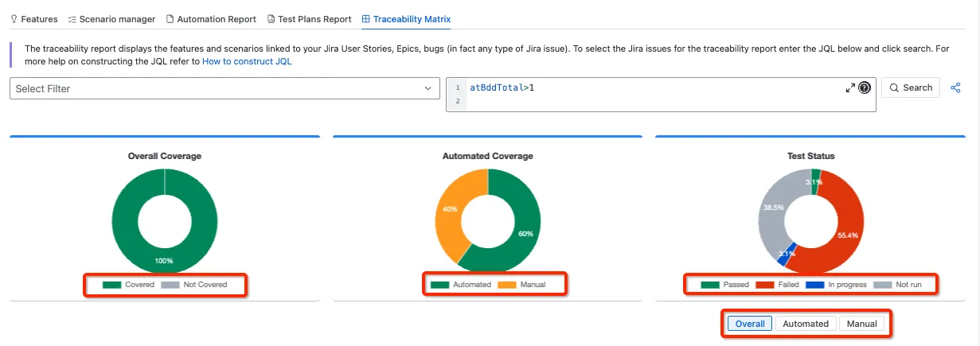This screenshot has height=346, width=980.
Task: Toggle the Not Covered legend entry
Action: click(193, 284)
